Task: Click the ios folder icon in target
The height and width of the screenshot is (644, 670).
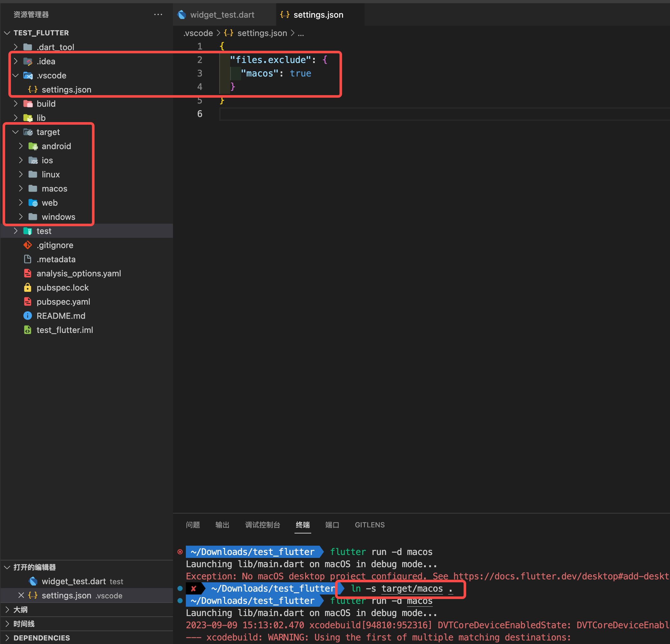Action: [33, 160]
